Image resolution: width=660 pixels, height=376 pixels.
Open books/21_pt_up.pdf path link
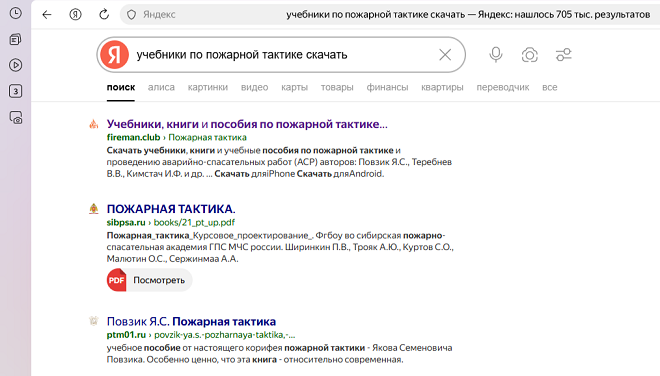(194, 222)
